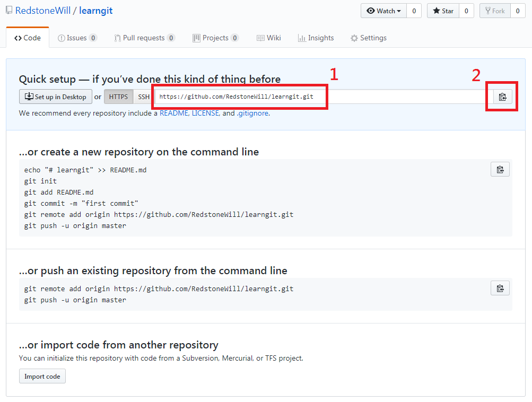Click the Quick setup heading text
The image size is (532, 402).
(150, 79)
